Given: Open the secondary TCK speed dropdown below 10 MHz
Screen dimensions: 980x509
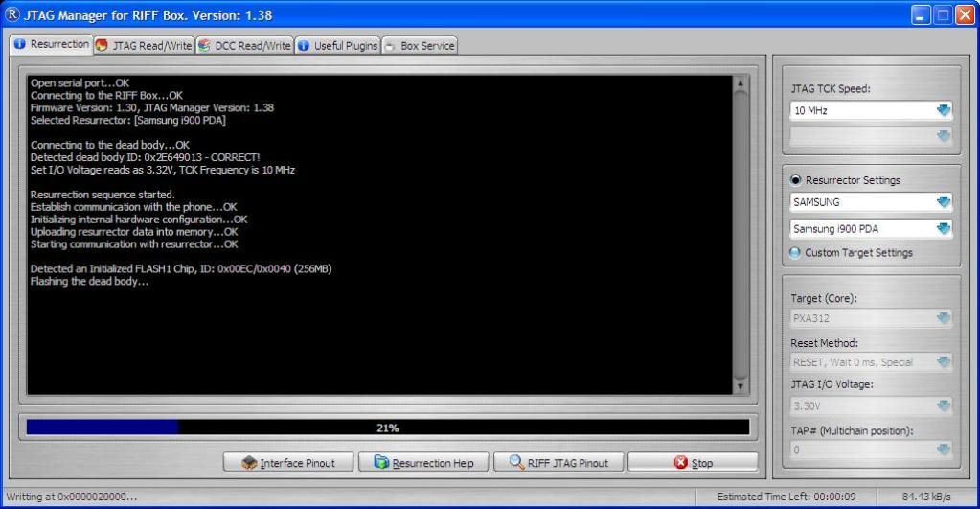Looking at the screenshot, I should pyautogui.click(x=871, y=136).
